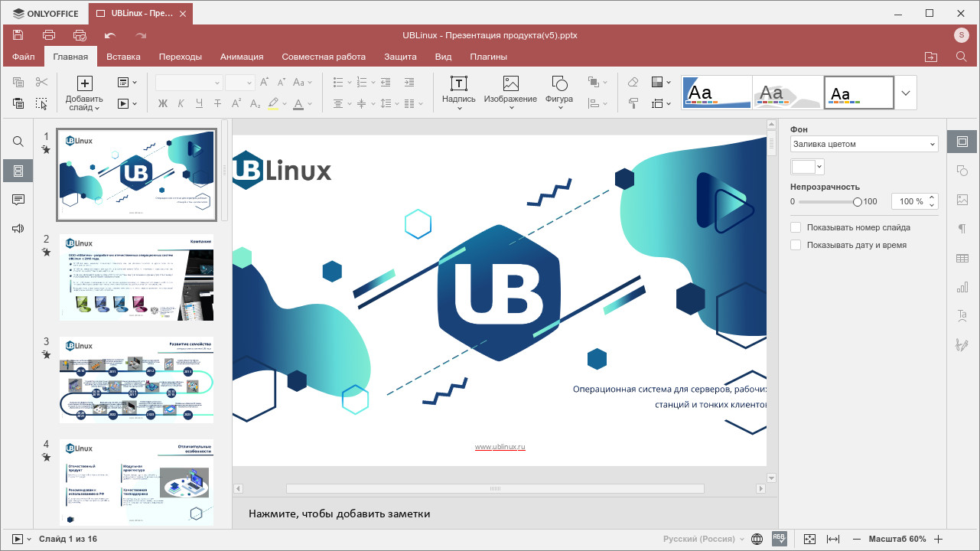Screen dimensions: 980x551
Task: Open the Заливка цветом fill dropdown
Action: 864,144
